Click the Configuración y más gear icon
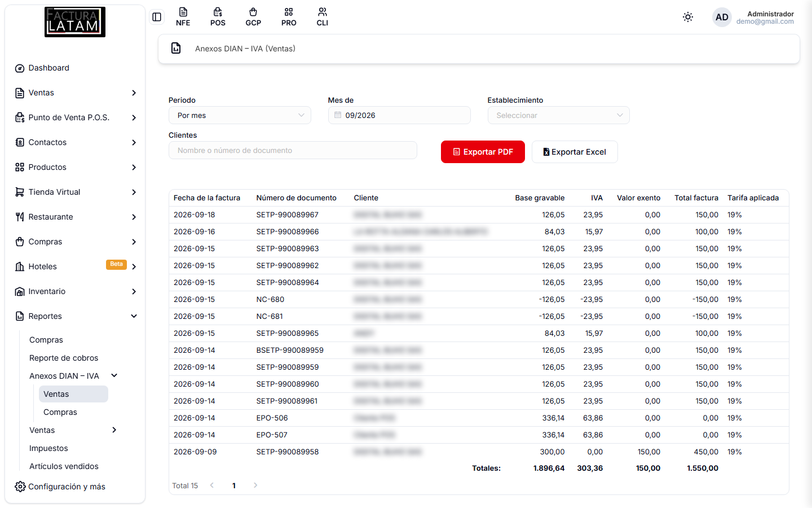Screen dimensions: 812x508 pos(20,487)
